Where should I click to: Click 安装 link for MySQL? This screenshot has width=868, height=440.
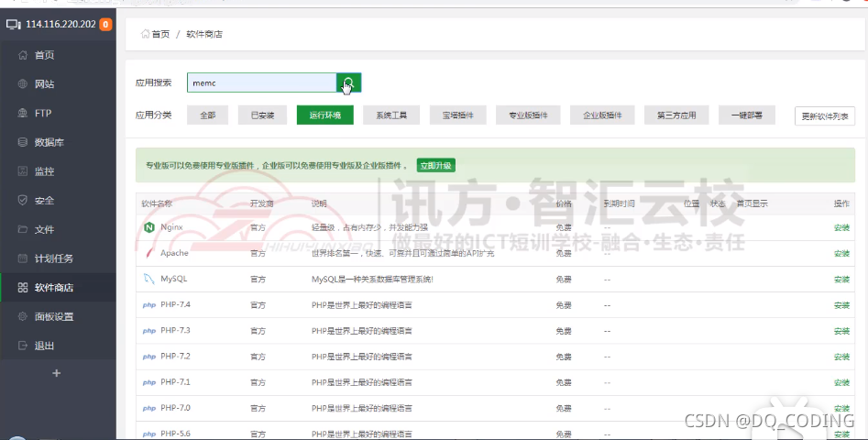[x=841, y=280]
